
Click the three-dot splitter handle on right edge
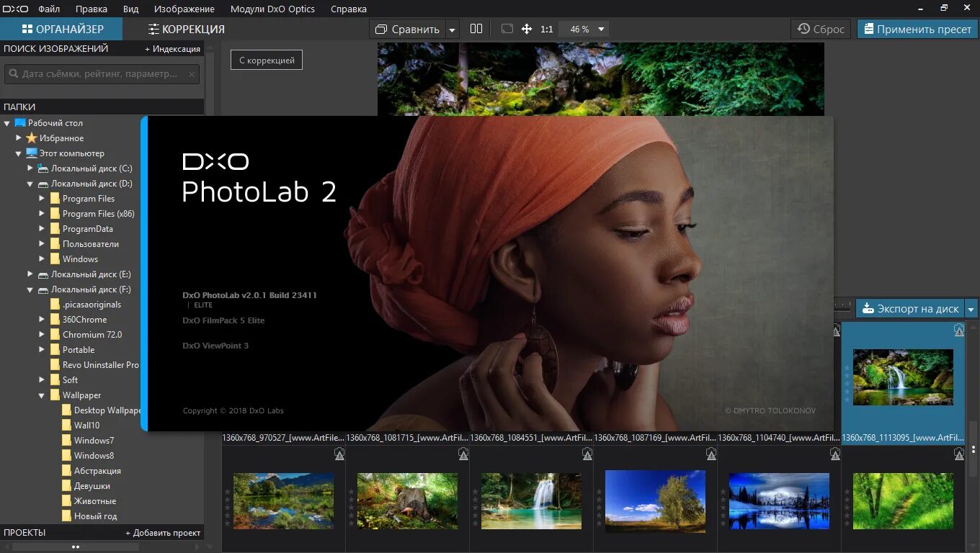(x=974, y=449)
